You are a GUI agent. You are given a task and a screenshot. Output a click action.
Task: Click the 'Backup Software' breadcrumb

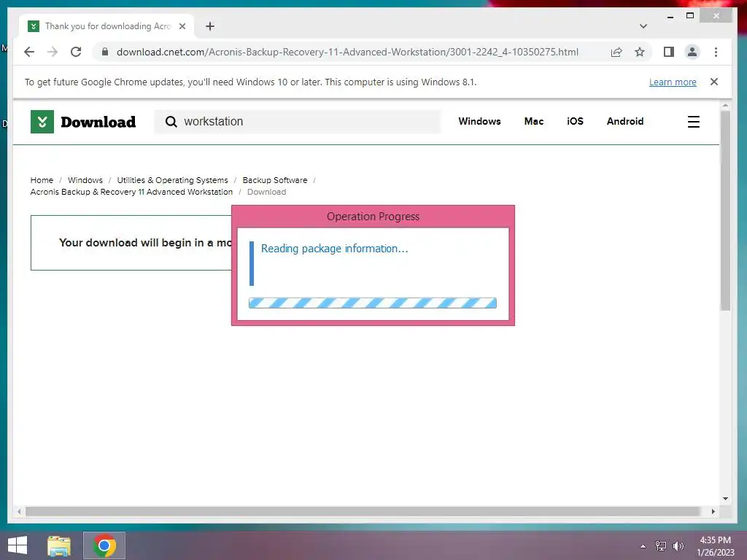275,180
